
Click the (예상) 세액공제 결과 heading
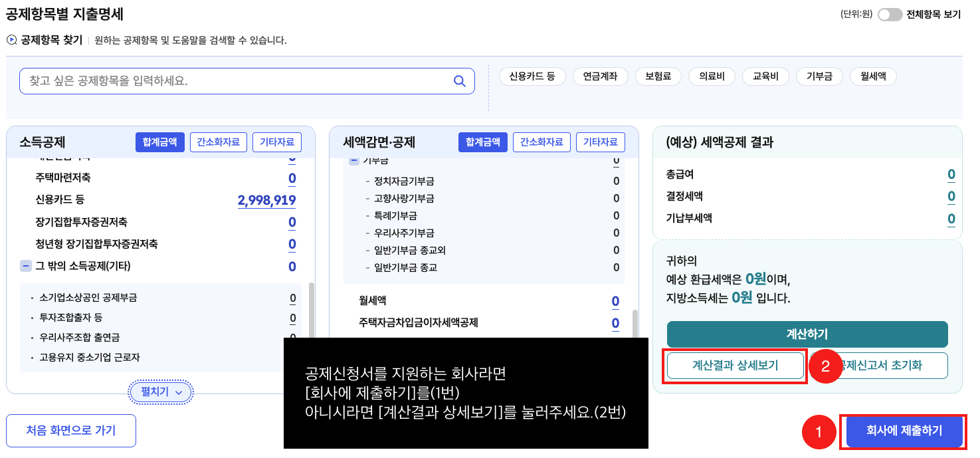click(x=720, y=142)
